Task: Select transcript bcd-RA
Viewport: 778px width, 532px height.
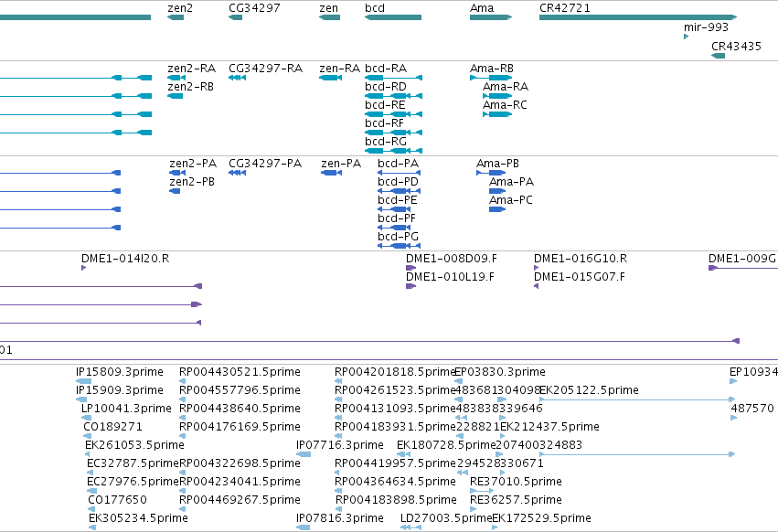Action: pos(393,78)
